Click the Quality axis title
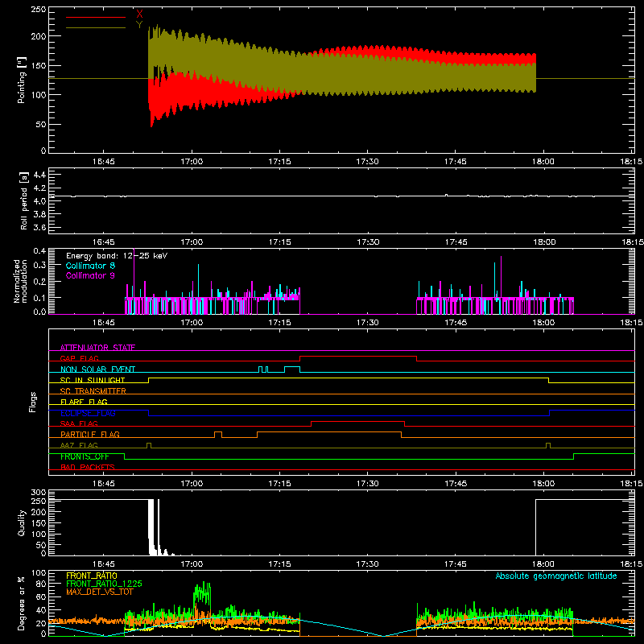The height and width of the screenshot is (644, 644). pyautogui.click(x=22, y=522)
